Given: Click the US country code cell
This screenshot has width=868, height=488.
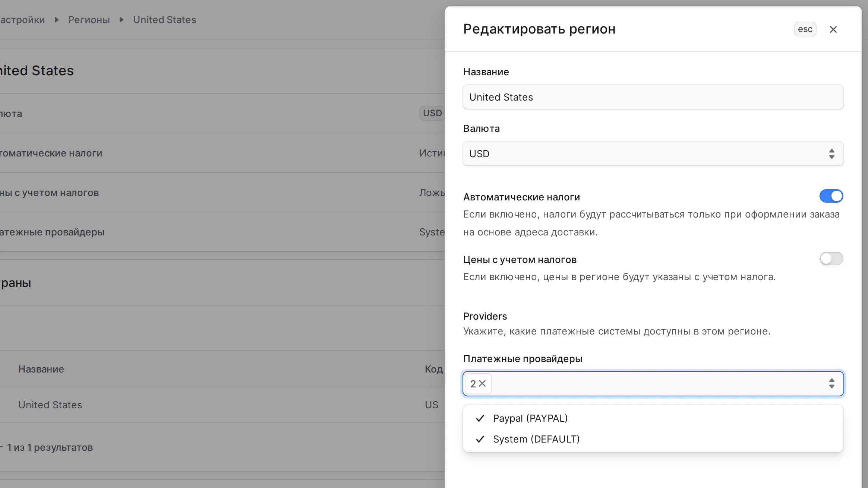Looking at the screenshot, I should click(432, 405).
